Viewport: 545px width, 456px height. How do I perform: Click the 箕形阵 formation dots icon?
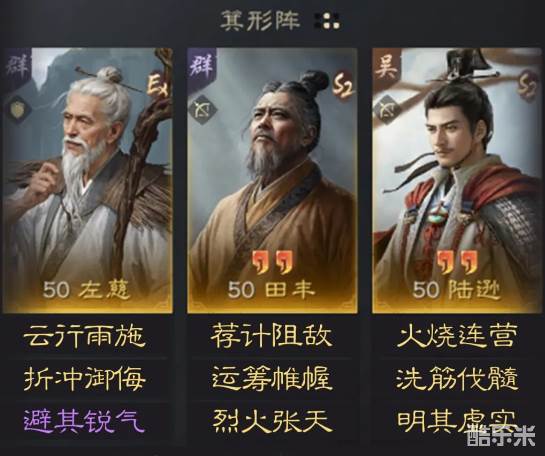tap(327, 21)
